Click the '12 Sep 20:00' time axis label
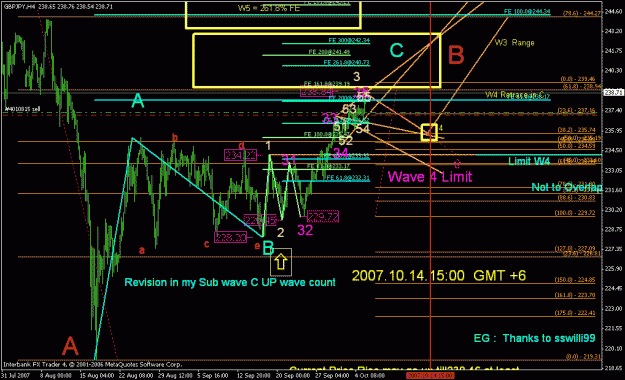The image size is (625, 380). pyautogui.click(x=254, y=376)
